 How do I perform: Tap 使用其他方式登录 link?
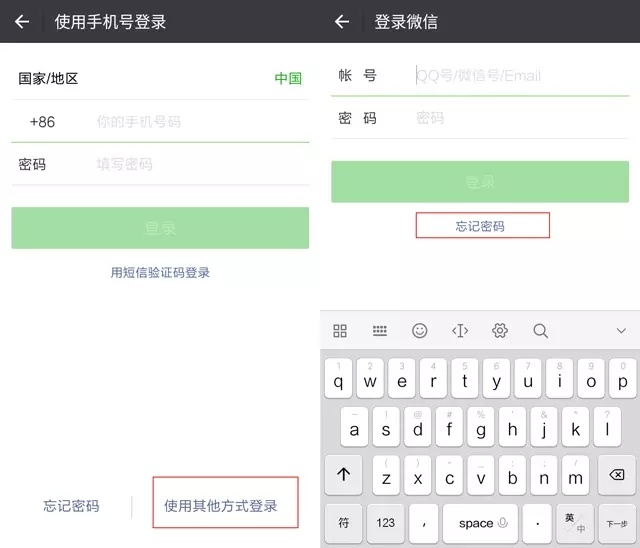(x=221, y=506)
